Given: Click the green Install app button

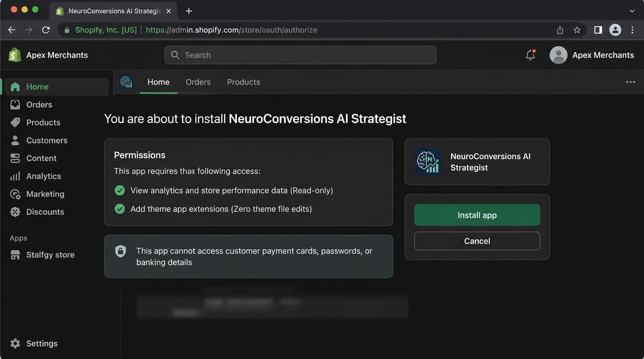Looking at the screenshot, I should click(x=477, y=215).
